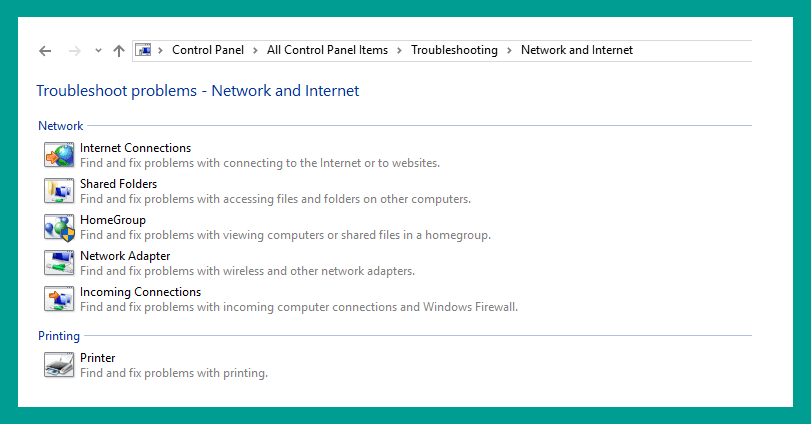Viewport: 811px width, 424px height.
Task: Click the Shared Folders troubleshooter icon
Action: pyautogui.click(x=59, y=191)
